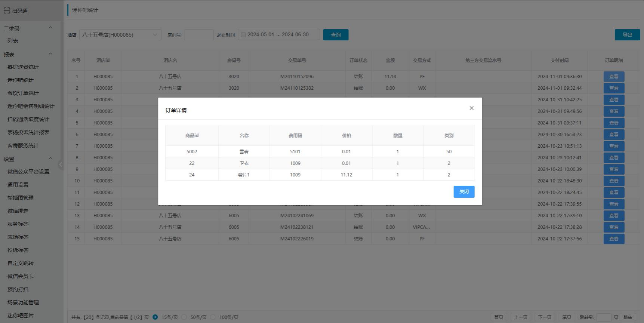Collapse the 二维码 menu section
This screenshot has width=644, height=323.
(50, 28)
